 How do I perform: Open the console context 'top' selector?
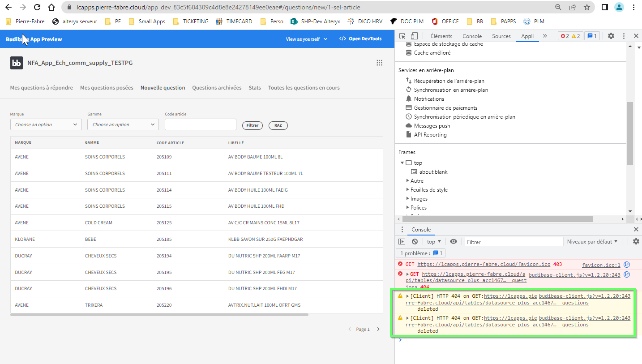(434, 242)
